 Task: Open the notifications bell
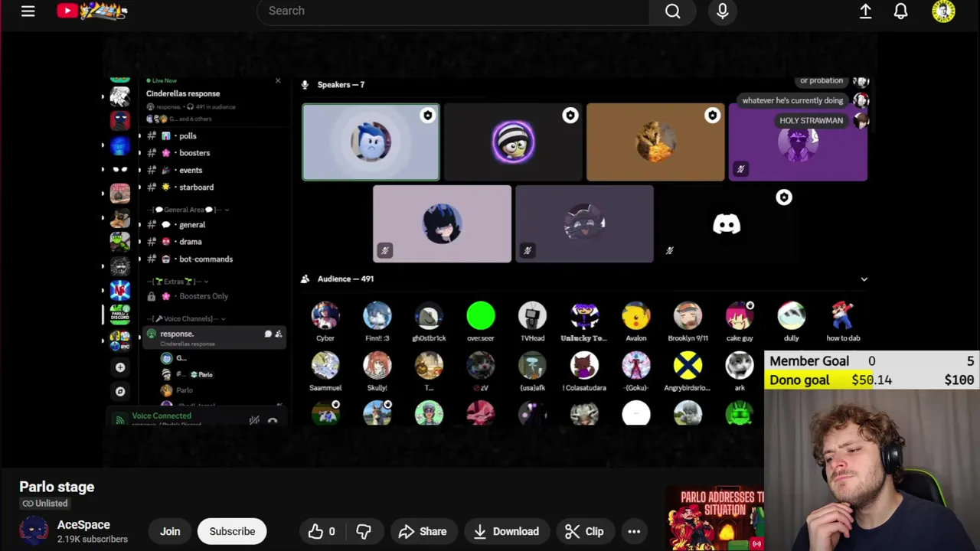pos(900,11)
